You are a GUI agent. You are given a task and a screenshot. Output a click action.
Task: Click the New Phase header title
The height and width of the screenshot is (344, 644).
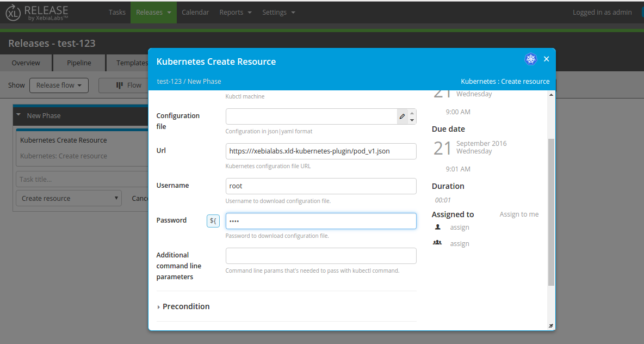point(44,115)
